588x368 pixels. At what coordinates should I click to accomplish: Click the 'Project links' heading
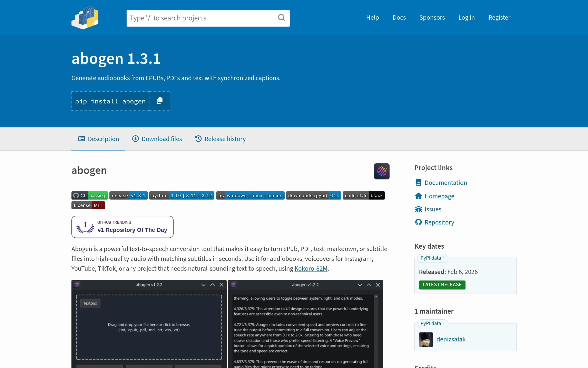(433, 168)
